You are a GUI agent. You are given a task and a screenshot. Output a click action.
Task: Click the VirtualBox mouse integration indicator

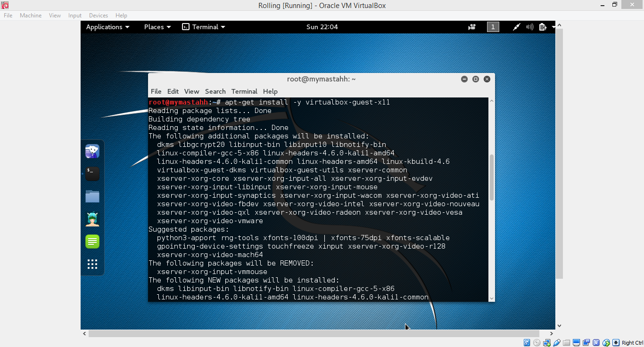tap(606, 343)
